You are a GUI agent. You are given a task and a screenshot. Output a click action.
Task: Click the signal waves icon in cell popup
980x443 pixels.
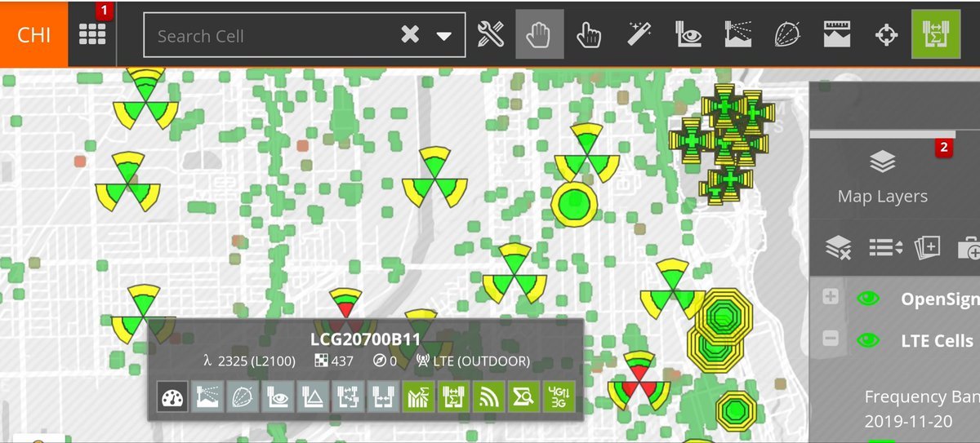tap(489, 397)
